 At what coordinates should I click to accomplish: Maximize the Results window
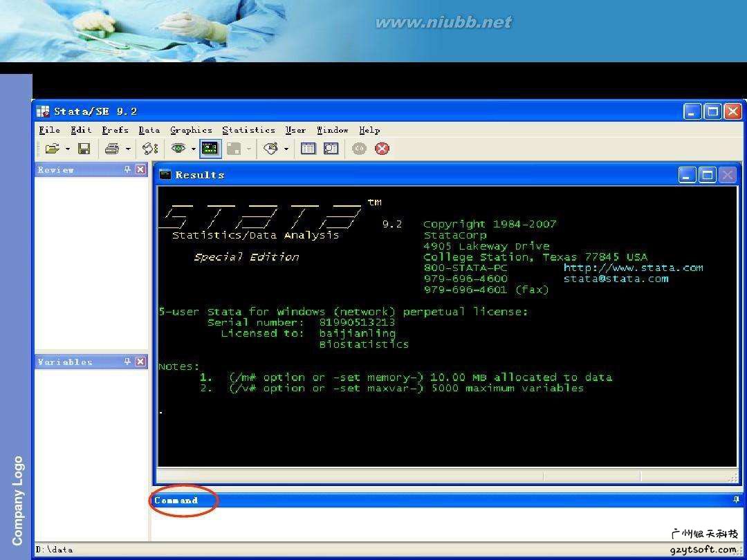click(707, 175)
